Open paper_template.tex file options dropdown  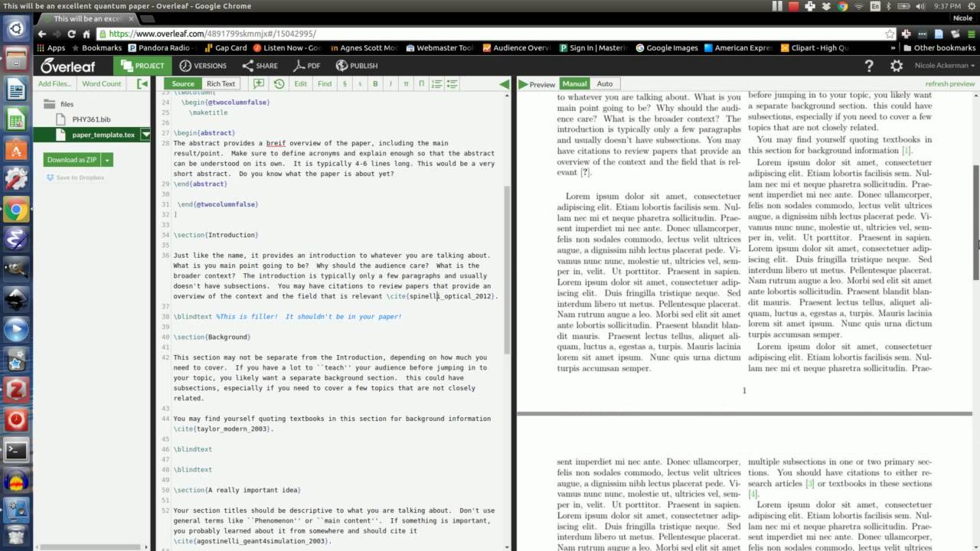tap(145, 135)
